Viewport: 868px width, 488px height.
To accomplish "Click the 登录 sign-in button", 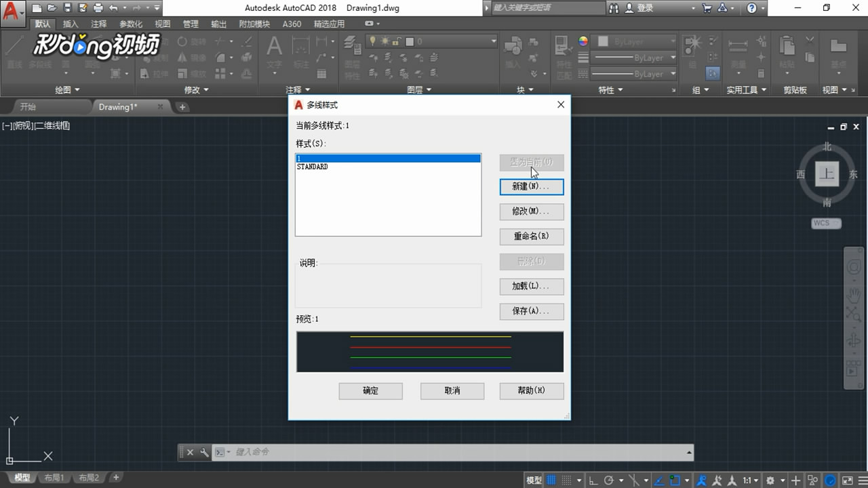I will point(639,8).
